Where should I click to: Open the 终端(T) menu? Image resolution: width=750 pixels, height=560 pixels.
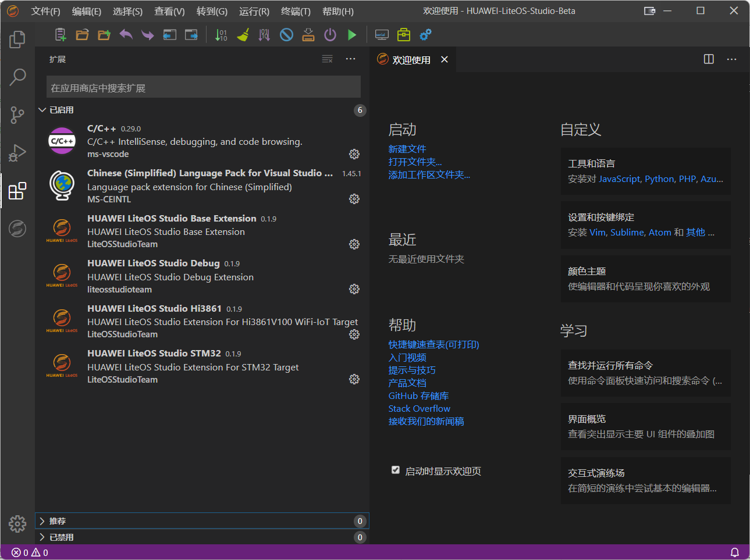click(x=296, y=12)
